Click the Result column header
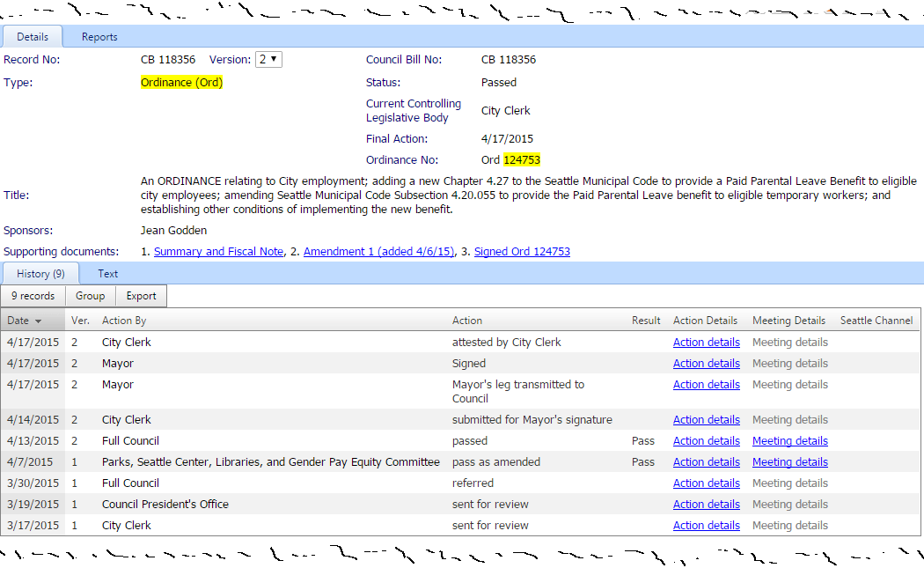Screen dimensions: 924x568 645,321
